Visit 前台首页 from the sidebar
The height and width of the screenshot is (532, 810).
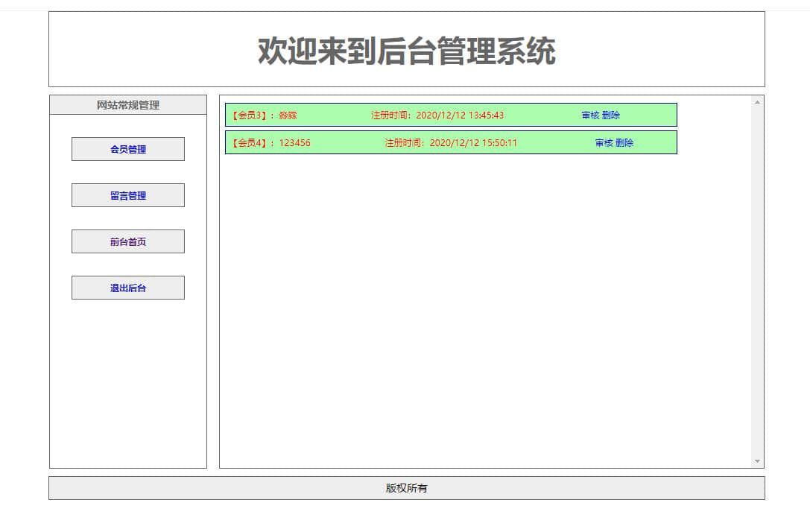tap(128, 241)
